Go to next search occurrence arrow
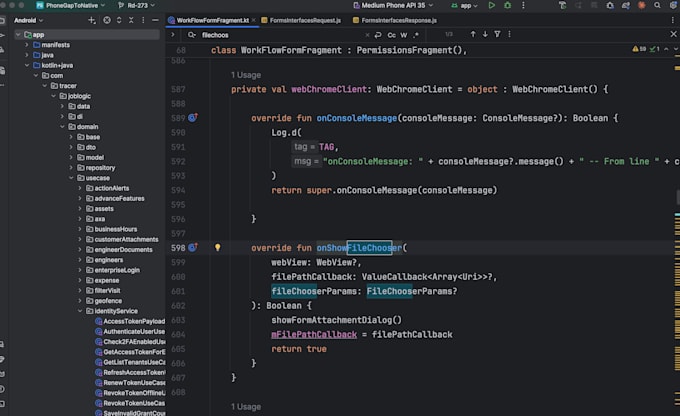Screen dimensions: 680x416 coord(485,34)
